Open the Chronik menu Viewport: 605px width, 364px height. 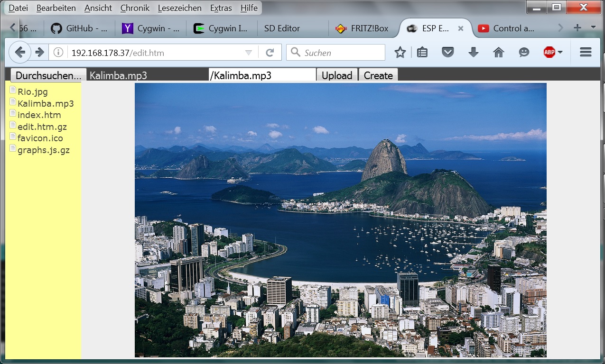point(135,8)
